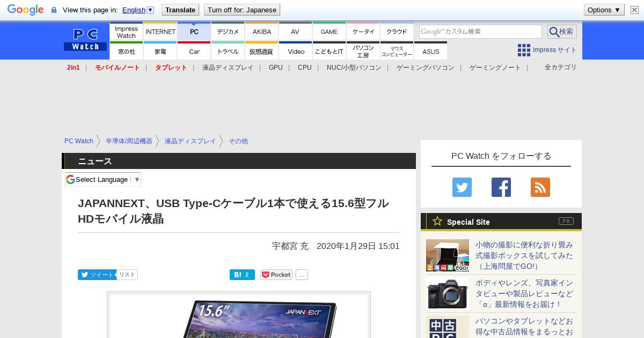Open the Options dropdown in the translate bar
Image resolution: width=644 pixels, height=338 pixels.
[604, 10]
